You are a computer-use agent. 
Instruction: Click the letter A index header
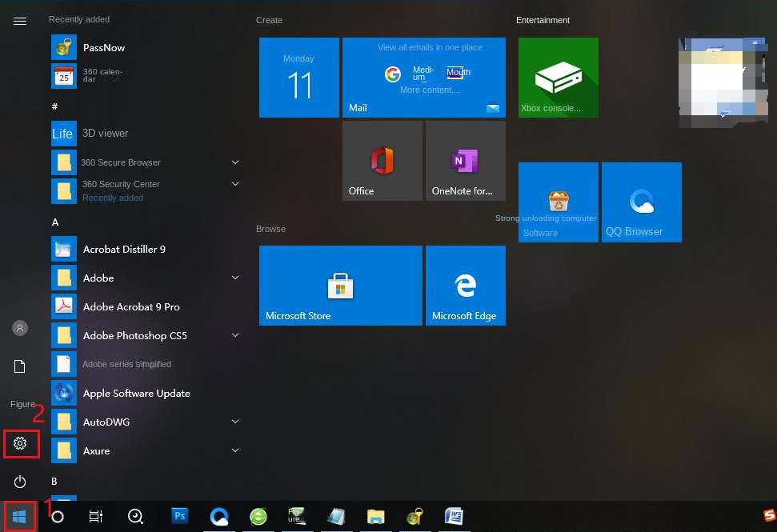coord(55,222)
